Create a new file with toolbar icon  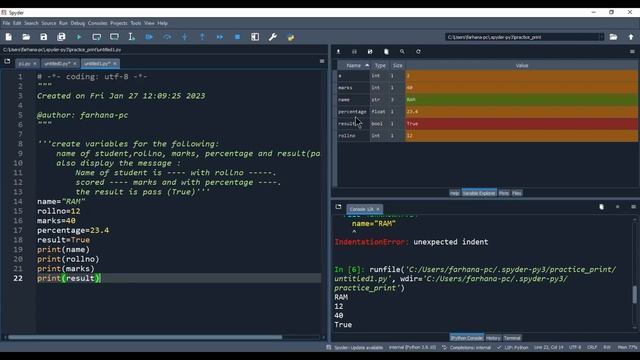[x=9, y=37]
